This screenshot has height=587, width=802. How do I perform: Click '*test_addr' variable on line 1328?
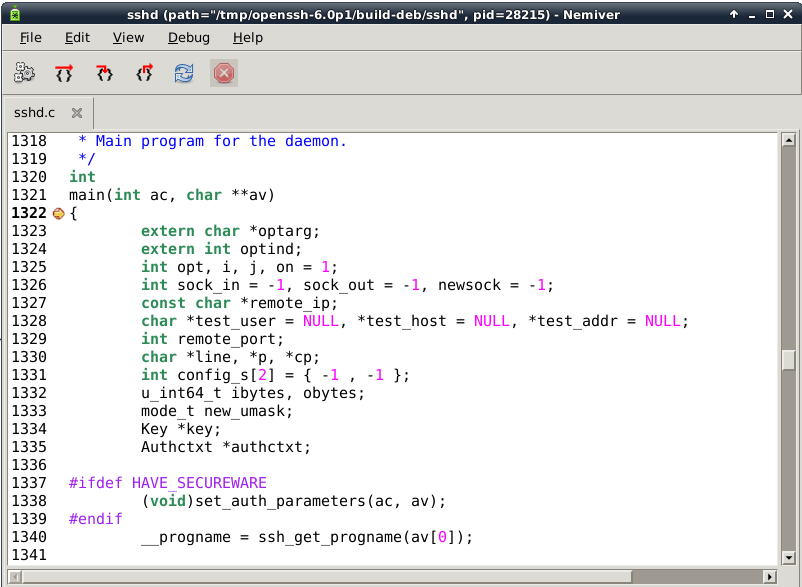572,321
